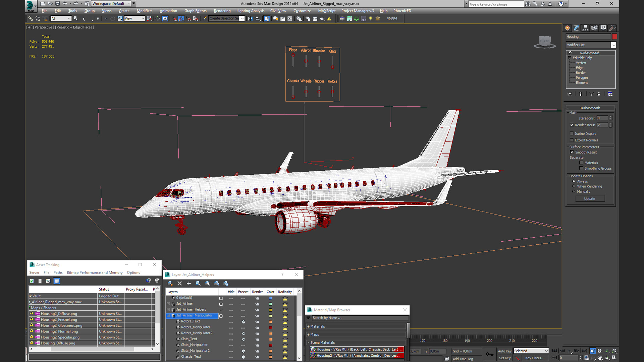Click the Undo arrow icon

pyautogui.click(x=65, y=4)
